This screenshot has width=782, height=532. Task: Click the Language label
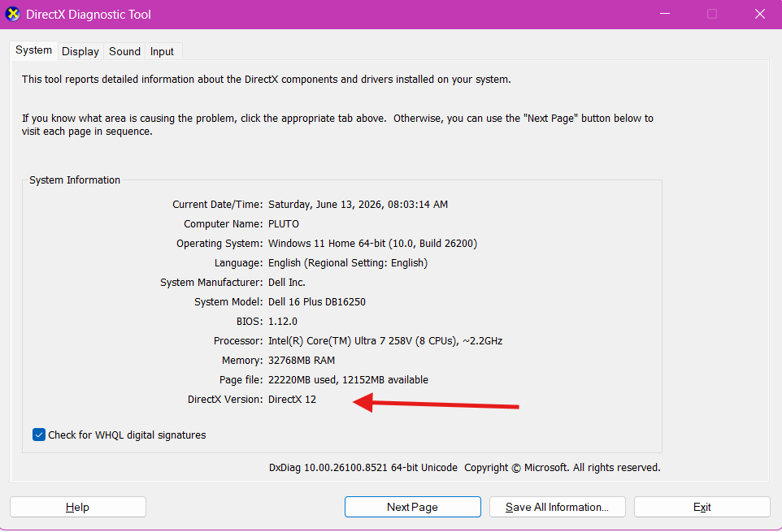pos(238,263)
